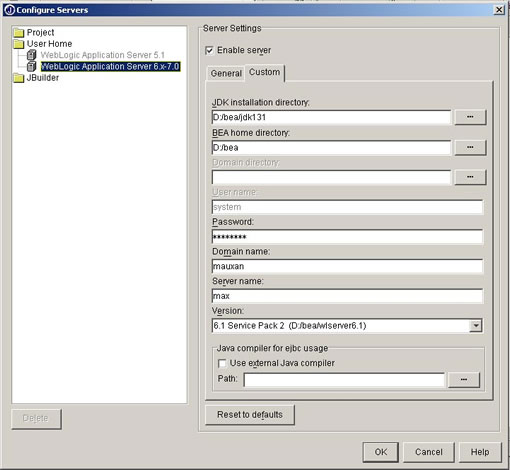Toggle the Enable server checkbox

(209, 50)
